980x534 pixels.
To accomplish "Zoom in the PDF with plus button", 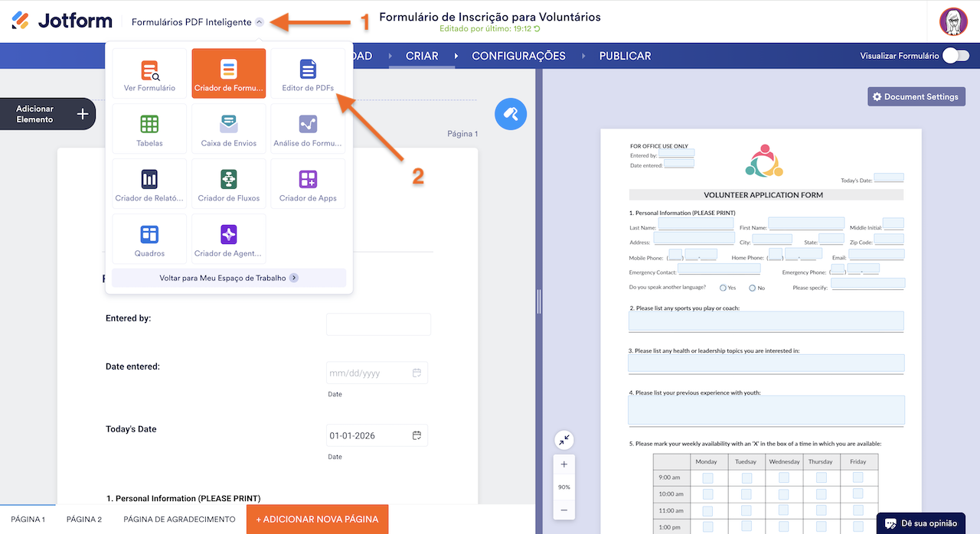I will (564, 464).
